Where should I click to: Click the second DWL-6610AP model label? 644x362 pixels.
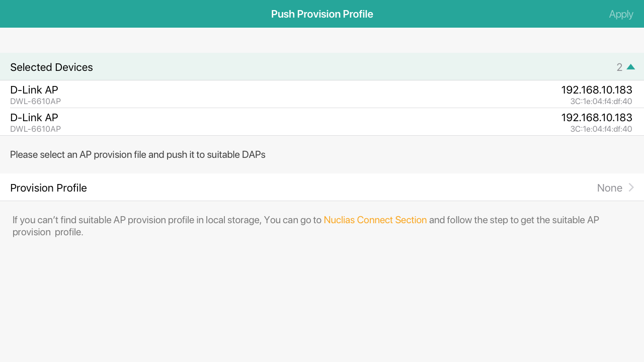point(35,129)
